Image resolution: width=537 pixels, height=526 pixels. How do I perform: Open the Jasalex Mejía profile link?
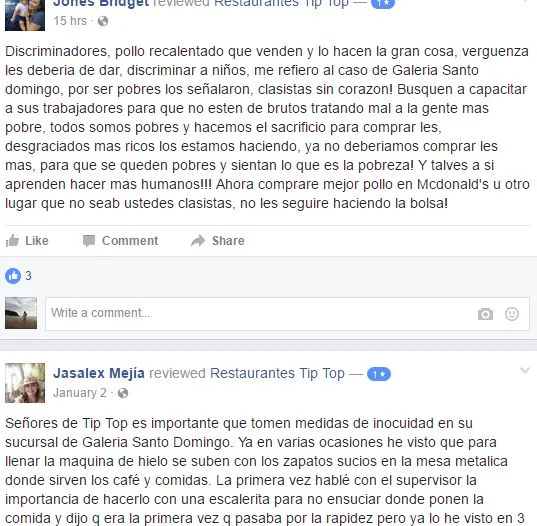pyautogui.click(x=99, y=373)
